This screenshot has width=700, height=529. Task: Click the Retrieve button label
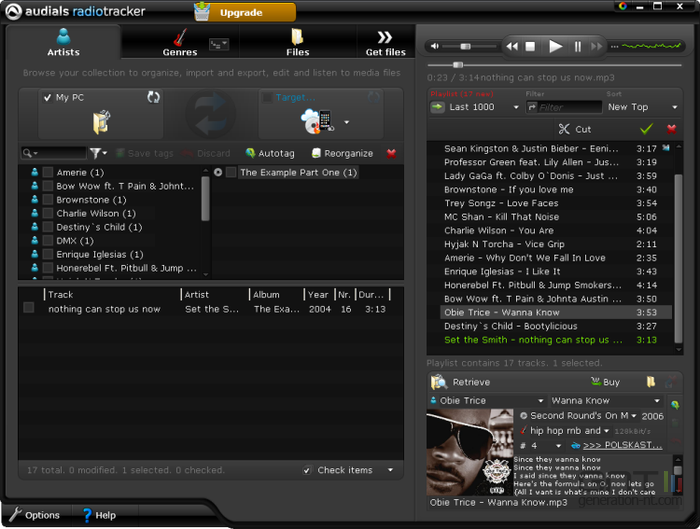(x=471, y=382)
